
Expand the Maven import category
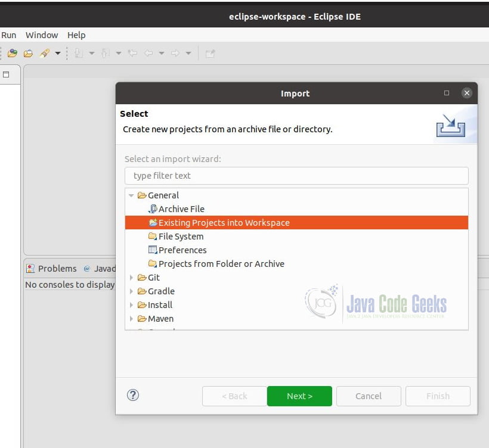(132, 318)
